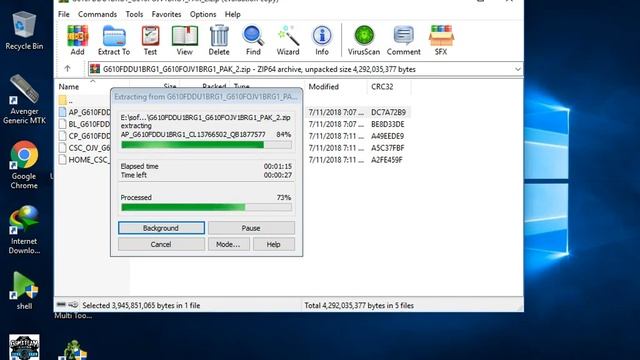Click CRC32 value DC7A72B9
640x360 pixels.
[x=388, y=112]
